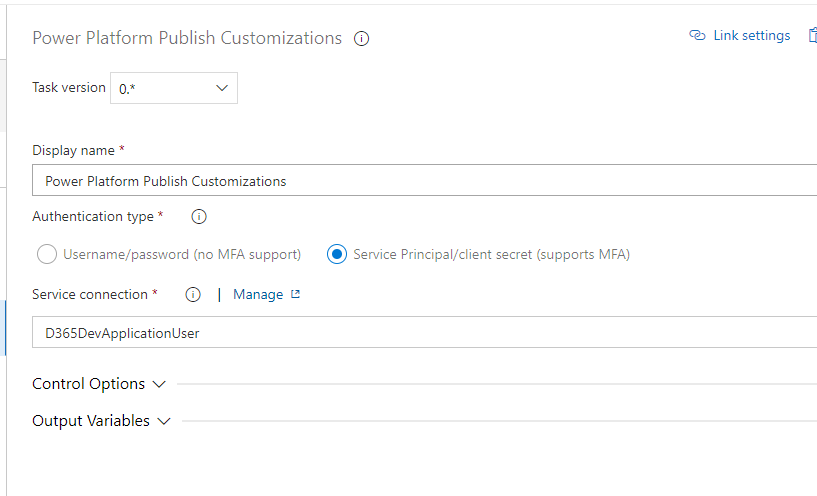This screenshot has width=817, height=496.
Task: Click the Service connection info icon
Action: [x=193, y=294]
